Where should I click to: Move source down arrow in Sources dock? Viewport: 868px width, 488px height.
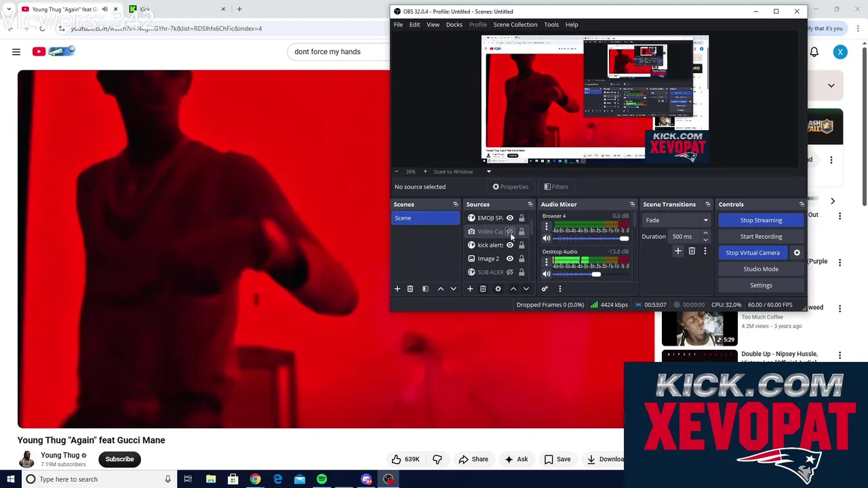tap(526, 289)
